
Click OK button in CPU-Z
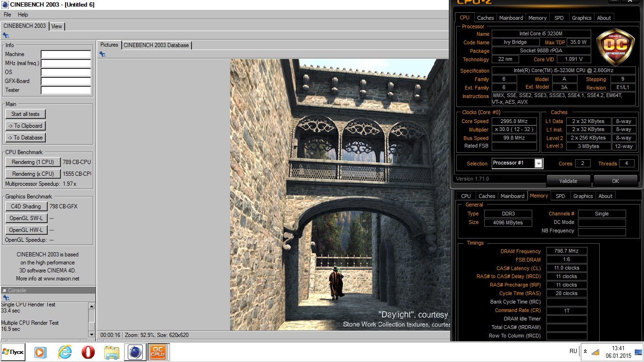pyautogui.click(x=615, y=181)
